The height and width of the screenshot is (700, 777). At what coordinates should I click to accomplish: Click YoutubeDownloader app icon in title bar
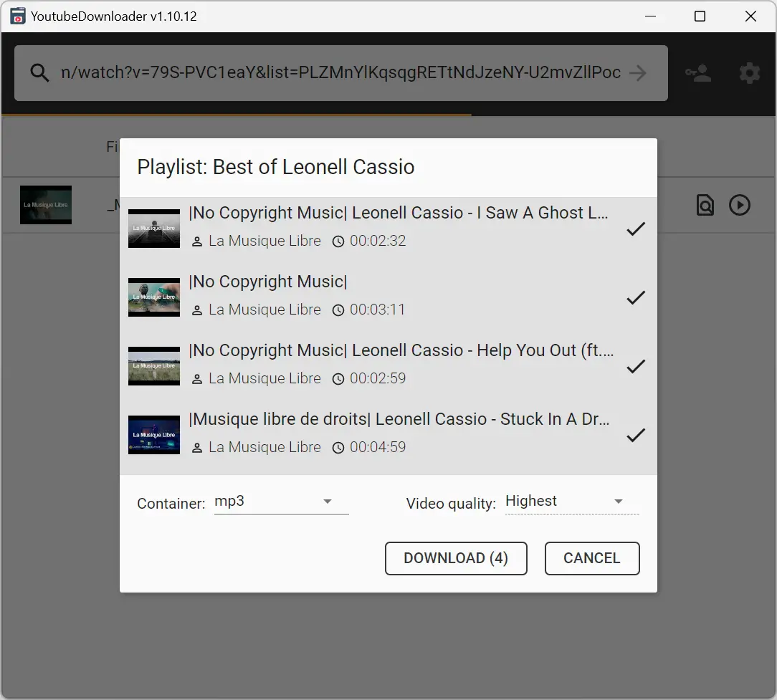point(17,16)
